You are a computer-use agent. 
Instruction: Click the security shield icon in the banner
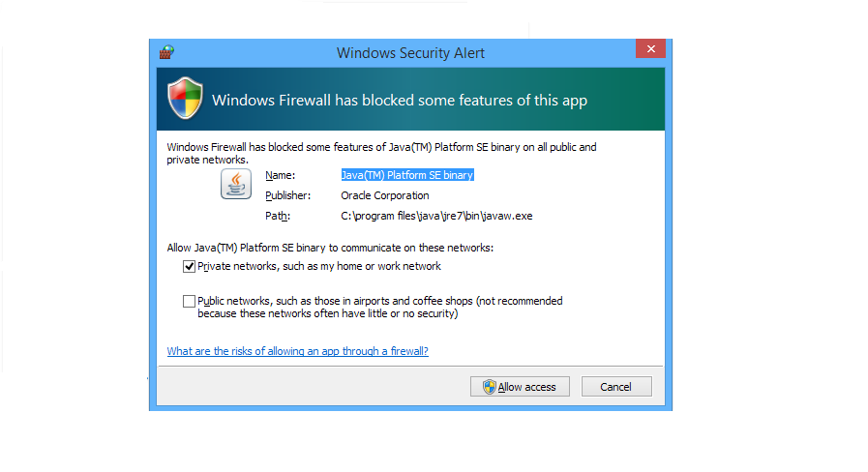point(185,100)
